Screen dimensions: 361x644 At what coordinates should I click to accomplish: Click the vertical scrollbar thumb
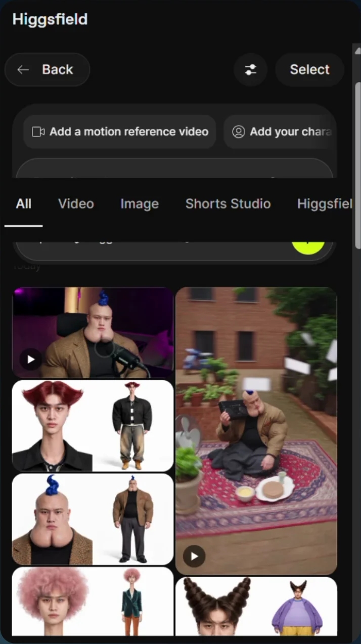coord(358,165)
